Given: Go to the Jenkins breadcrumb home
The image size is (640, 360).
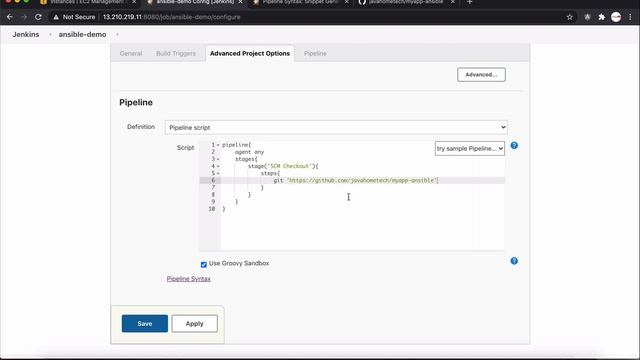Looking at the screenshot, I should click(x=26, y=35).
